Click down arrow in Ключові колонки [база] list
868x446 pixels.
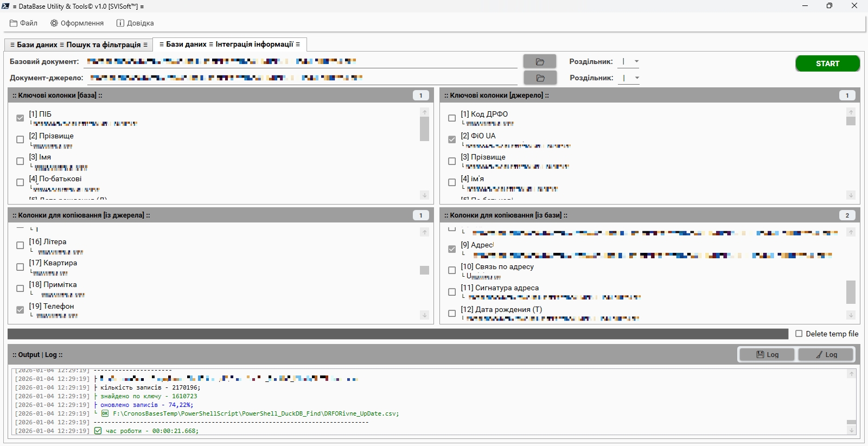[x=425, y=195]
